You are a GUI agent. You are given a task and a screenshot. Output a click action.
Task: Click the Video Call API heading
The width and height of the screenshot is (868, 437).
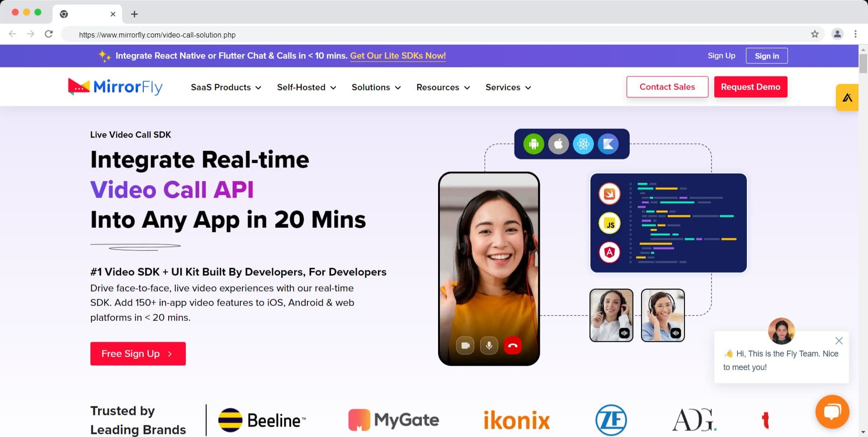click(x=172, y=189)
